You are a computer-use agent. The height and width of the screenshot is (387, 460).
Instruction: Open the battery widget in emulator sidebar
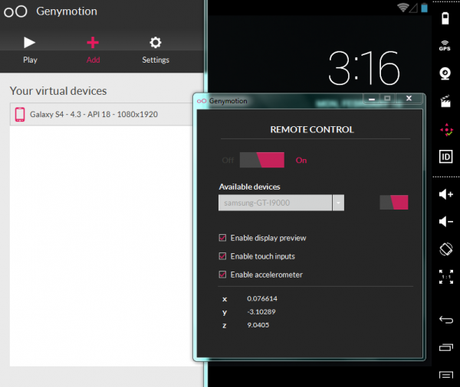click(x=445, y=18)
